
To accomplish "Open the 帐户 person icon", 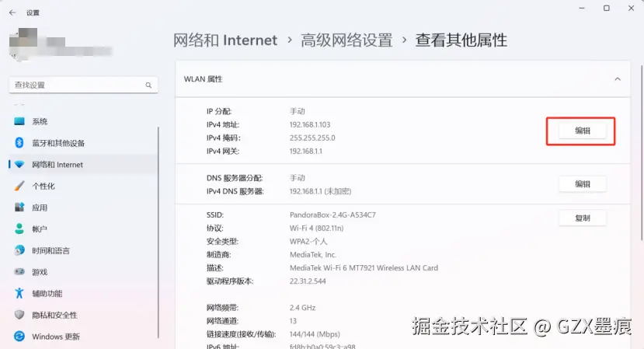I will [19, 229].
